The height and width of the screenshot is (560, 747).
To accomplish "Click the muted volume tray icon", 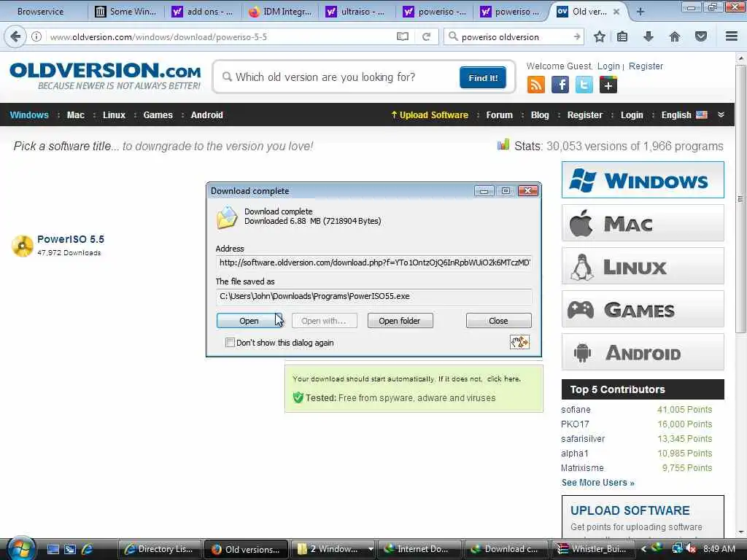I will 691,549.
